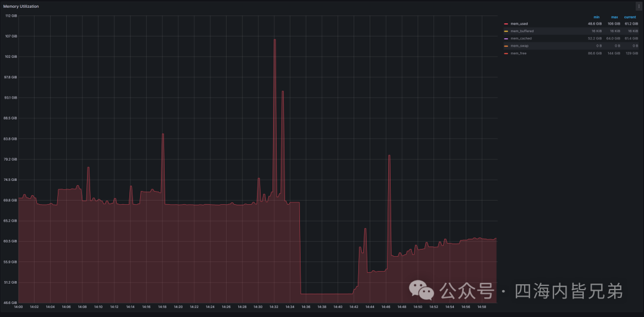Screen dimensions: 644x317
Task: Click the 51.2 GiB y-axis label
Action: coord(11,282)
